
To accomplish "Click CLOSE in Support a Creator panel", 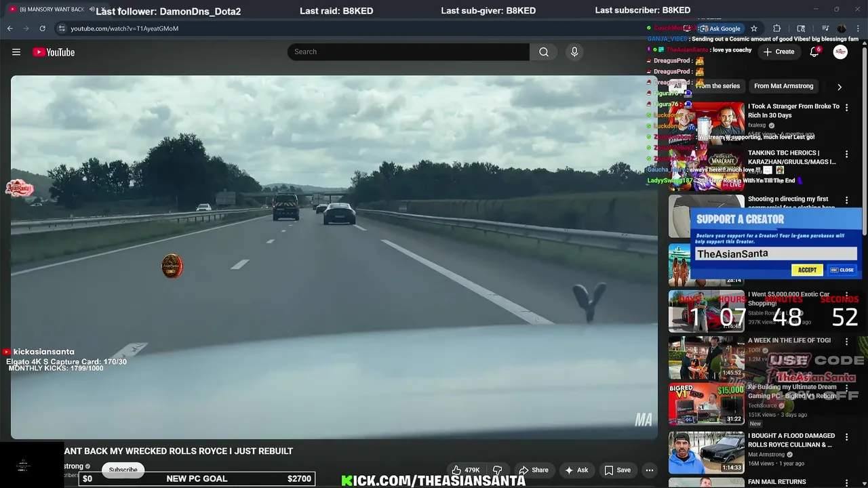I will point(842,270).
